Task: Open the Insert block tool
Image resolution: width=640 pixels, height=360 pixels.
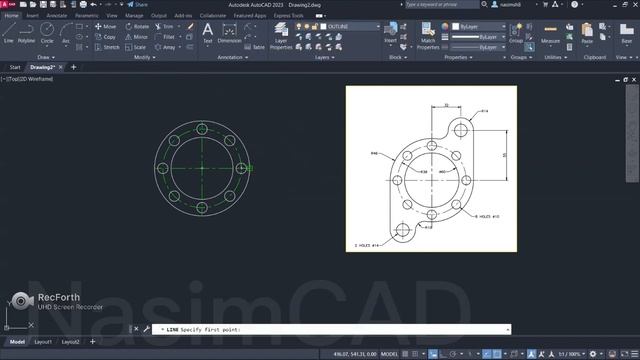Action: click(391, 33)
